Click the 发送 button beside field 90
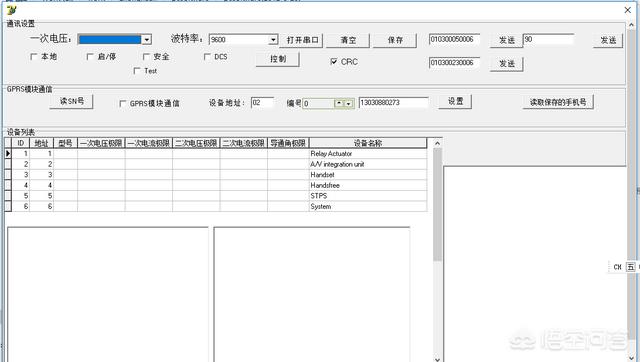This screenshot has height=362, width=640. pyautogui.click(x=608, y=40)
